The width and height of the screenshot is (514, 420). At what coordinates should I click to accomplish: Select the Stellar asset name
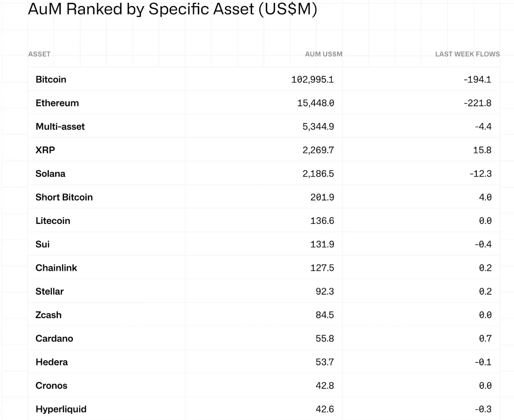[x=49, y=292]
